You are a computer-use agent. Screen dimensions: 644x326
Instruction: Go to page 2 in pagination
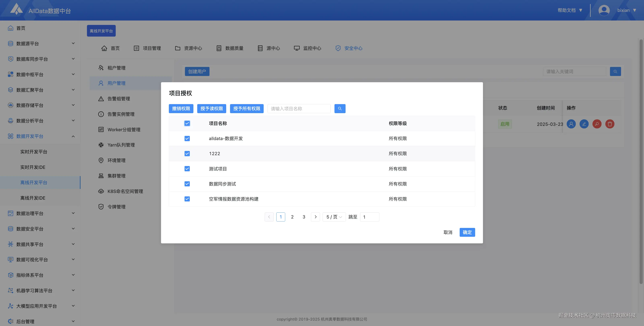pos(292,217)
